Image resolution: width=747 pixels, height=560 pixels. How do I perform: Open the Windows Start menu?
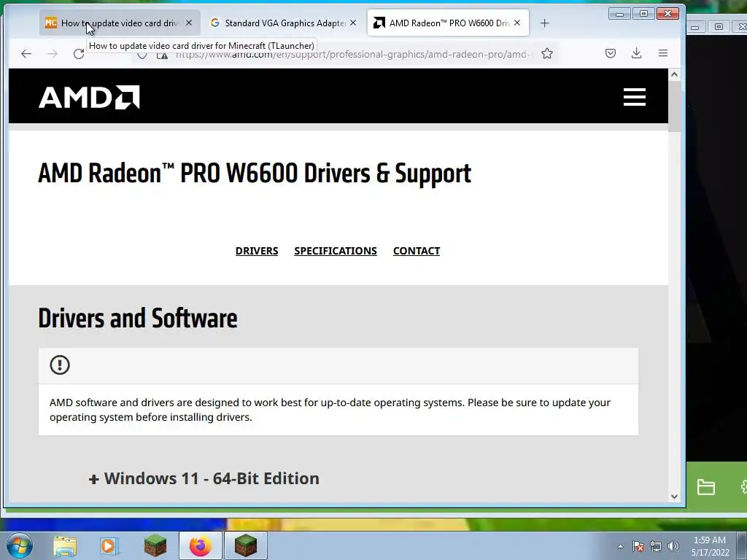coord(19,545)
